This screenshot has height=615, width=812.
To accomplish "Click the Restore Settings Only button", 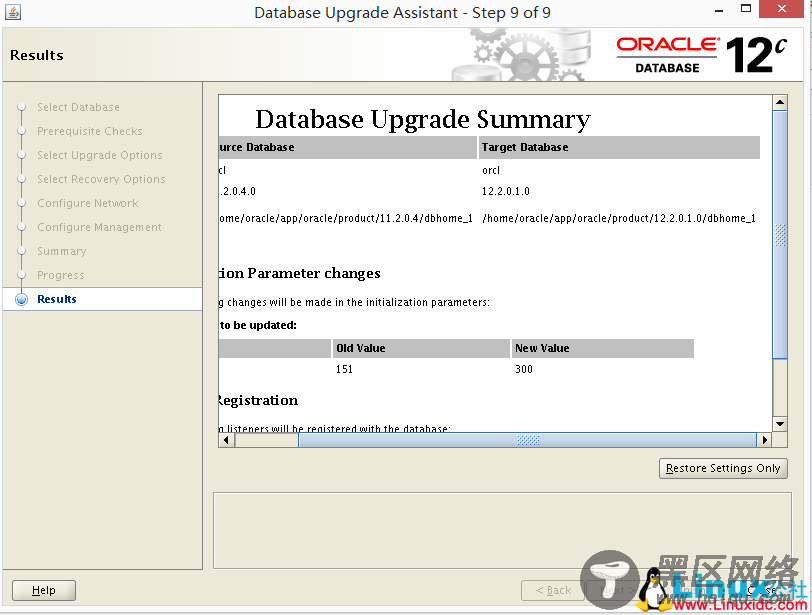I will 723,468.
